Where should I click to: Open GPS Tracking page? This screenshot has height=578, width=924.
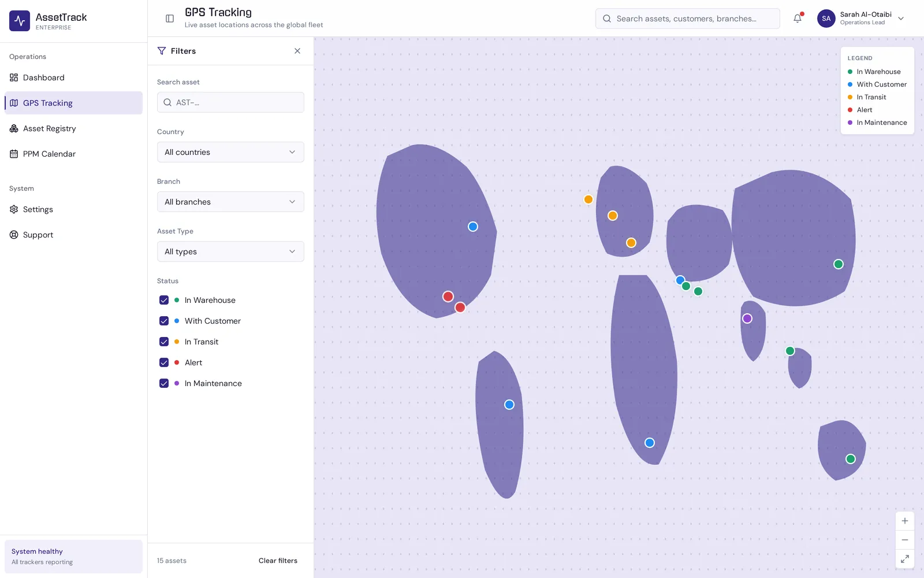pos(73,103)
